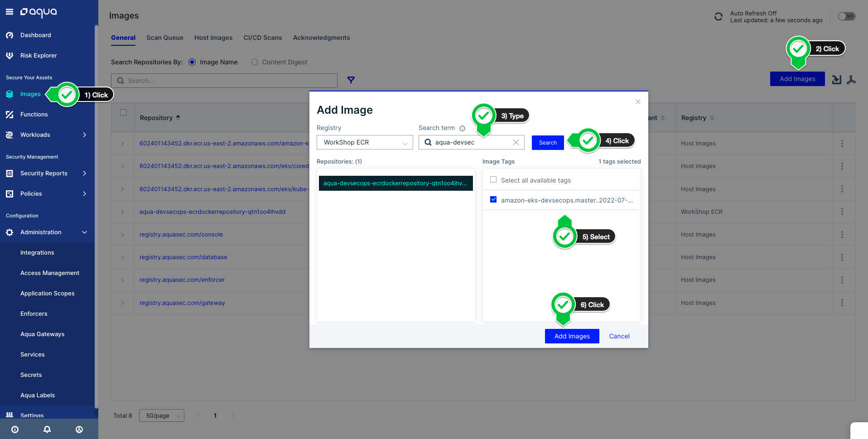Image resolution: width=868 pixels, height=439 pixels.
Task: Click the refresh icon near Auto Refresh
Action: click(719, 16)
